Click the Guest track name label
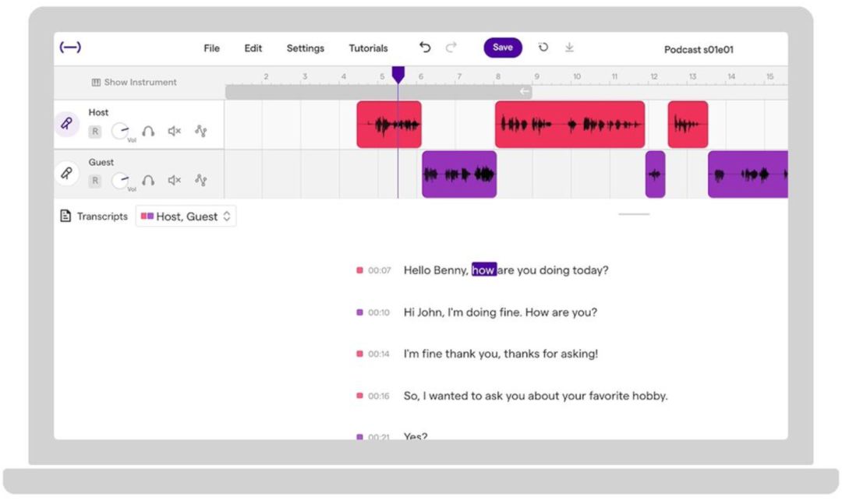 point(101,162)
